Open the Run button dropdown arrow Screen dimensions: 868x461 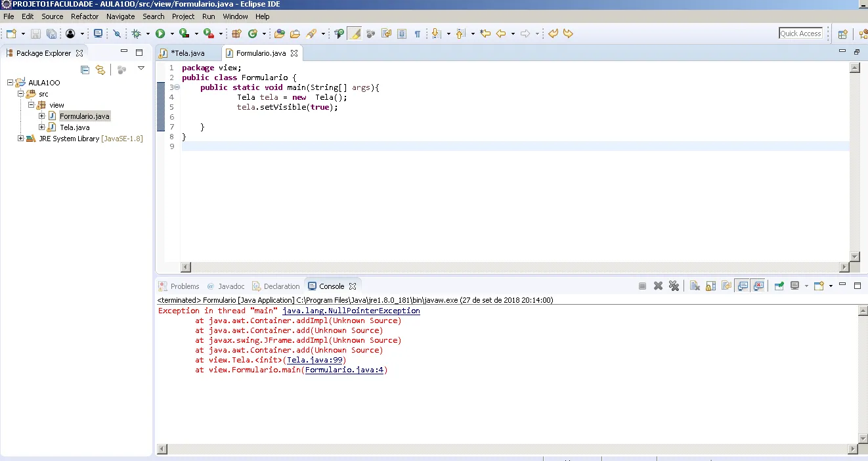click(172, 33)
